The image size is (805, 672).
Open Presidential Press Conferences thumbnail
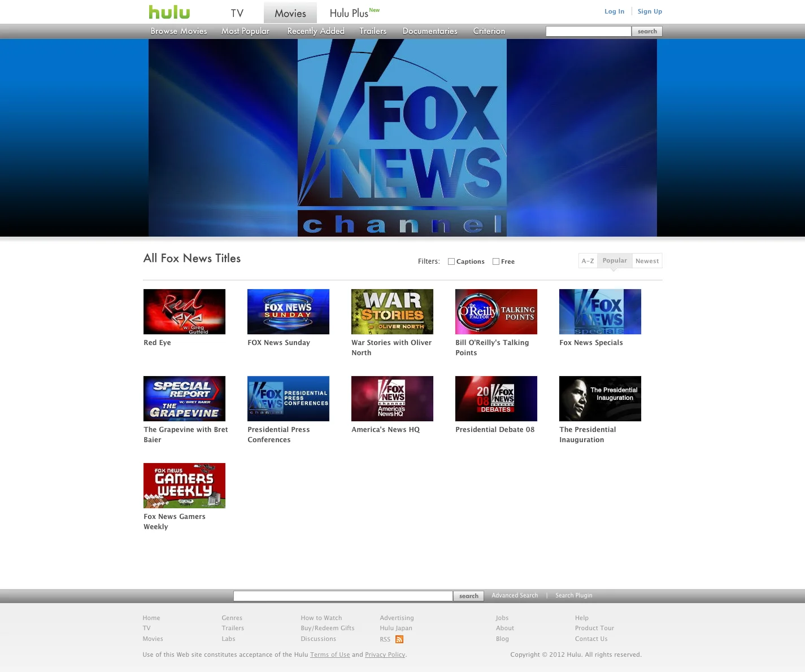click(288, 399)
